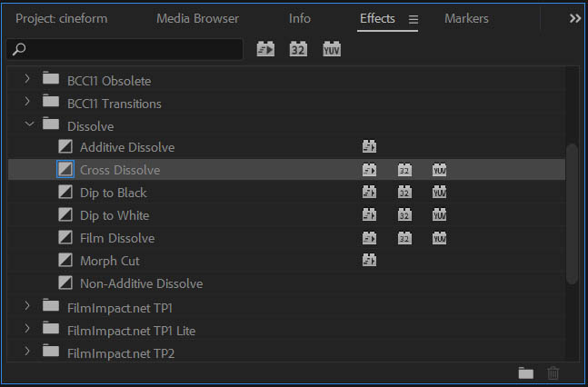Click Cross Dissolve's 32-bit badge

tap(404, 170)
